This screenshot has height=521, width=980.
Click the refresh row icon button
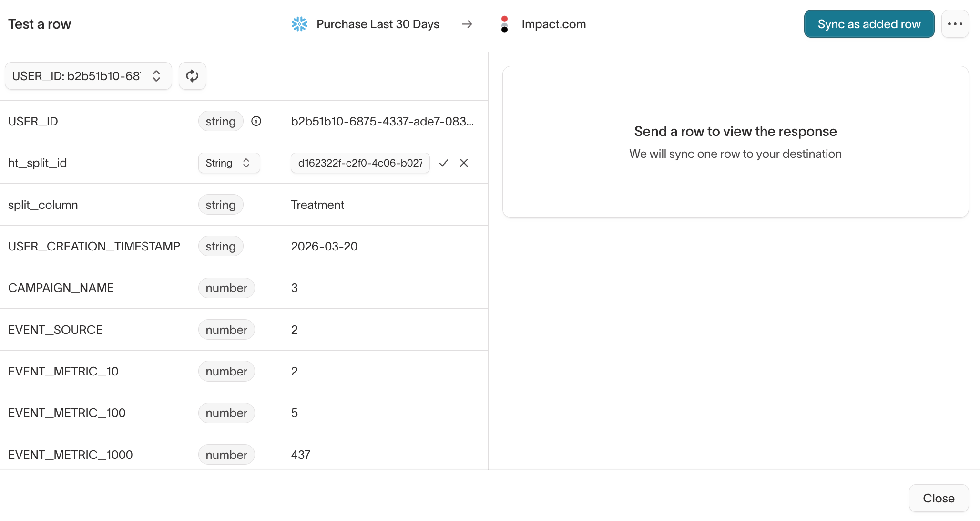[192, 76]
